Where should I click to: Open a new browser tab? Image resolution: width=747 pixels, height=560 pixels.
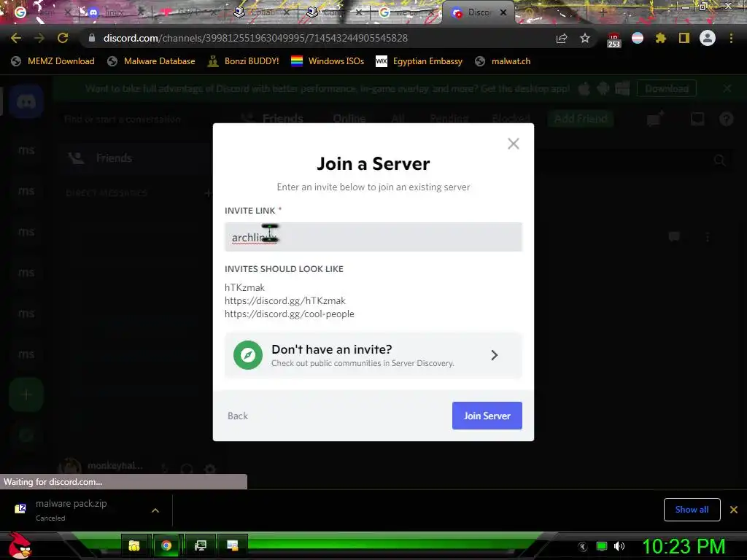tap(603, 12)
